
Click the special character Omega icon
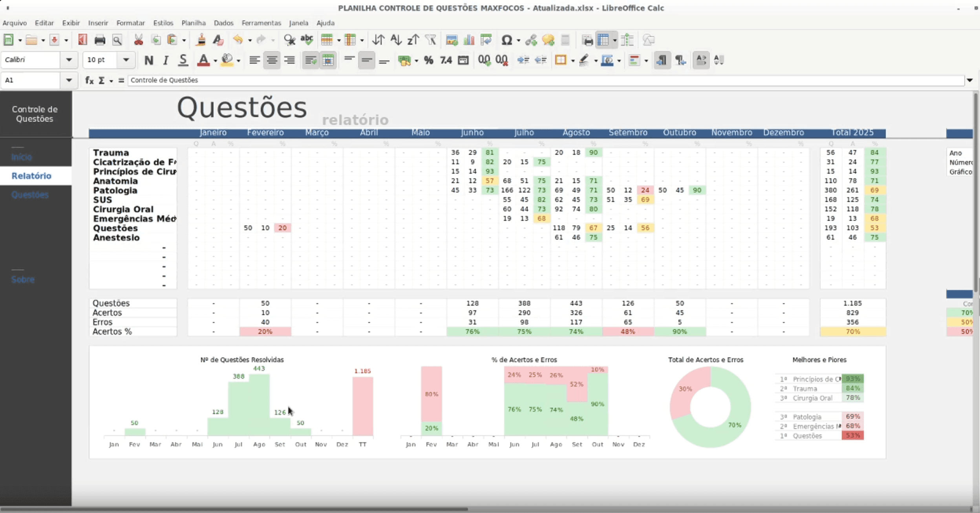(506, 40)
